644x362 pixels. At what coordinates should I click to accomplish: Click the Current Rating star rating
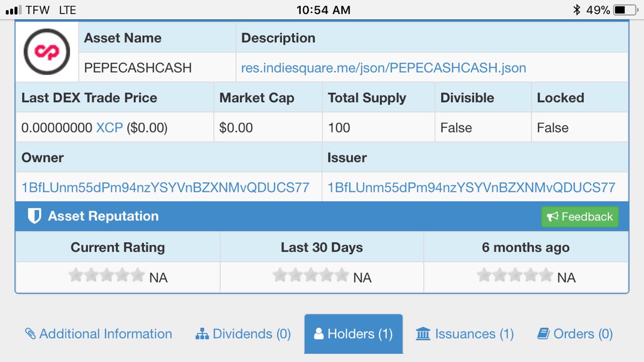coord(107,275)
